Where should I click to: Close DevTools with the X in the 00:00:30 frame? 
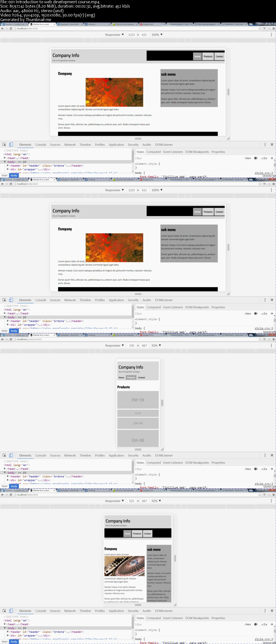pos(272,145)
